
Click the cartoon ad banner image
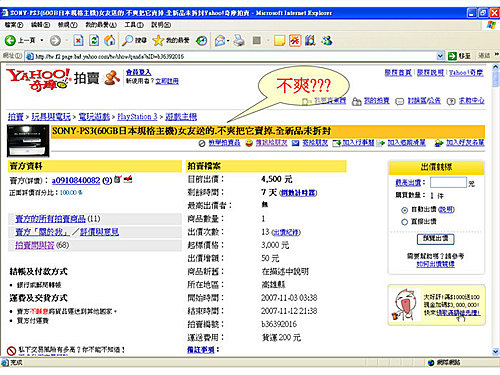pyautogui.click(x=437, y=305)
